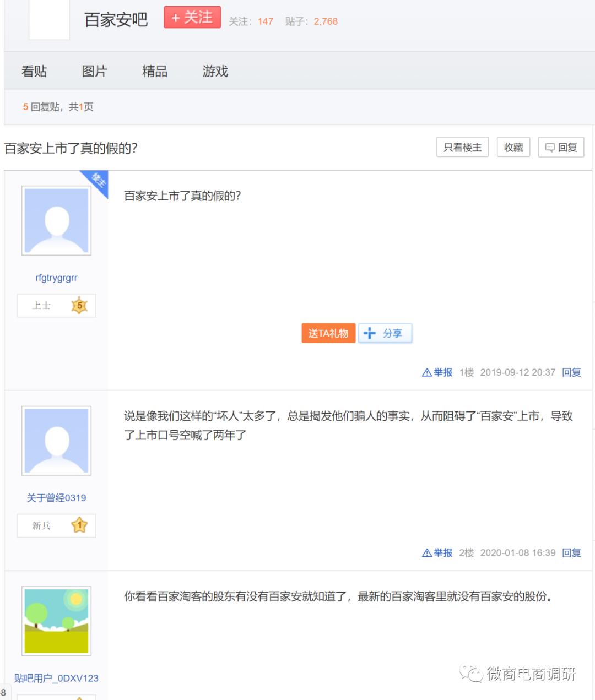Open user rfgtrygrgrr's profile link

[56, 278]
